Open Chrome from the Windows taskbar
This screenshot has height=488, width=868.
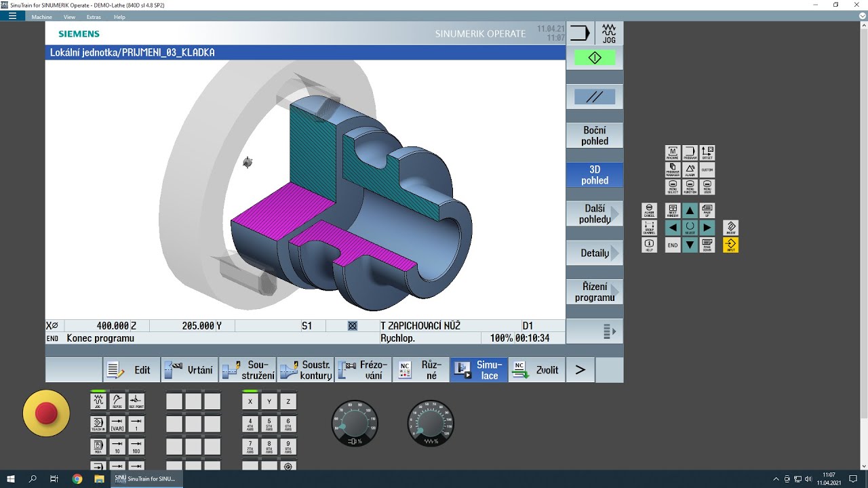77,479
